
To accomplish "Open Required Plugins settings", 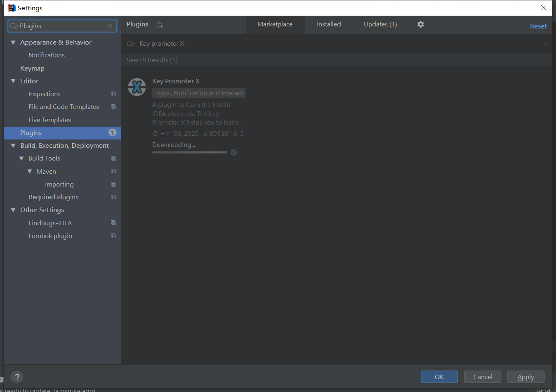I will point(53,197).
